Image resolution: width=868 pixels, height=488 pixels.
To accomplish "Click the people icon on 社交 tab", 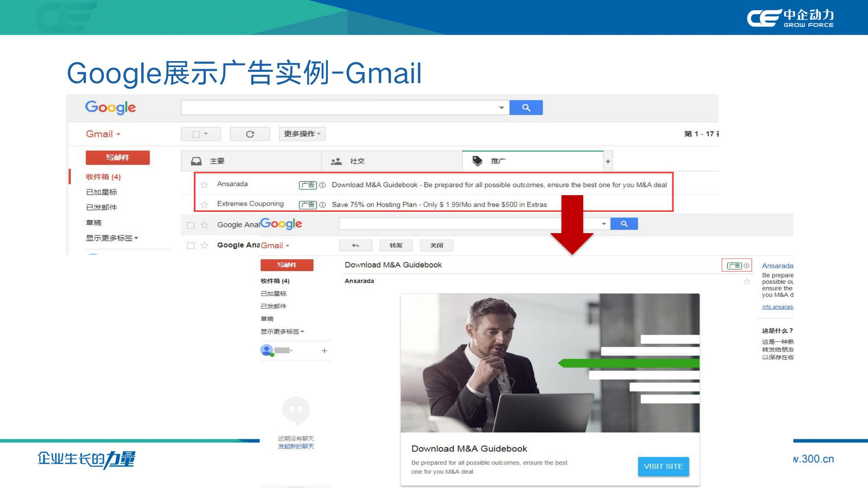I will tap(336, 161).
